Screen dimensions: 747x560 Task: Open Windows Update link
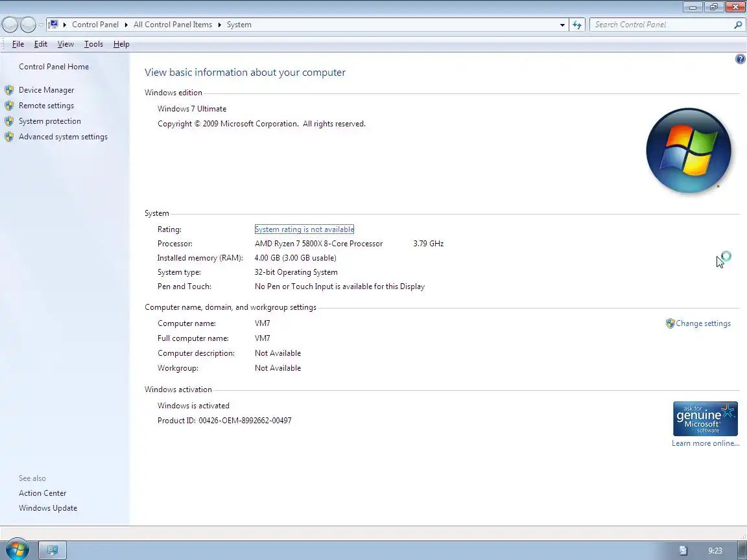pyautogui.click(x=47, y=508)
